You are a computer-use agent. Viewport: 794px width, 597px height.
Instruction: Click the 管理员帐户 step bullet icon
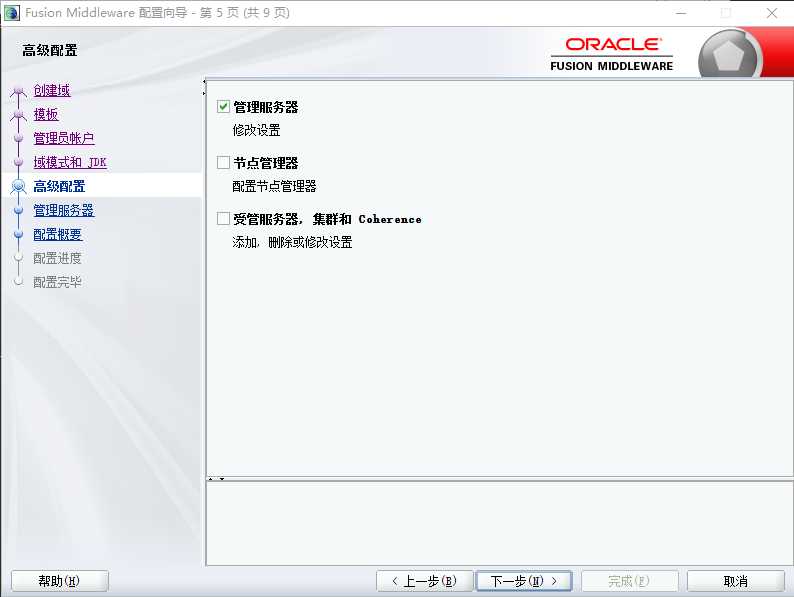click(x=19, y=138)
